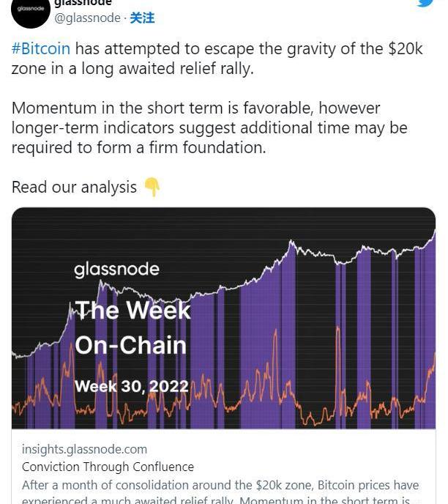Image resolution: width=448 pixels, height=504 pixels.
Task: Open the @glassnode handle
Action: pos(87,18)
